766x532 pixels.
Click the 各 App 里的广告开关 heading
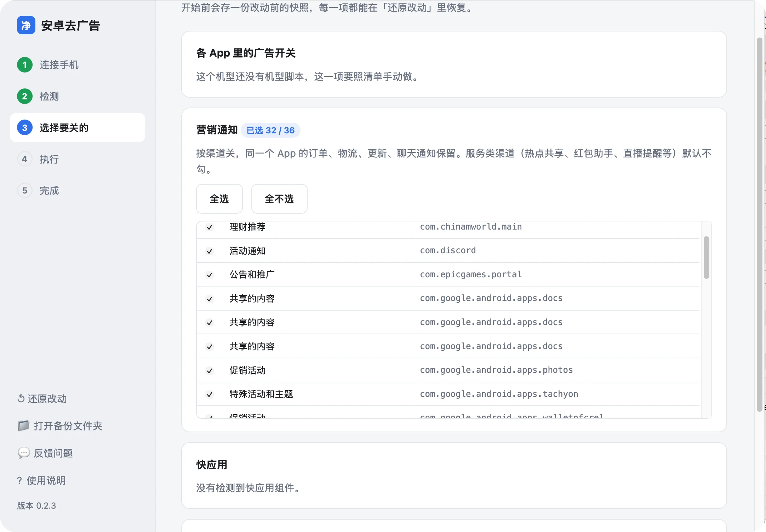246,53
